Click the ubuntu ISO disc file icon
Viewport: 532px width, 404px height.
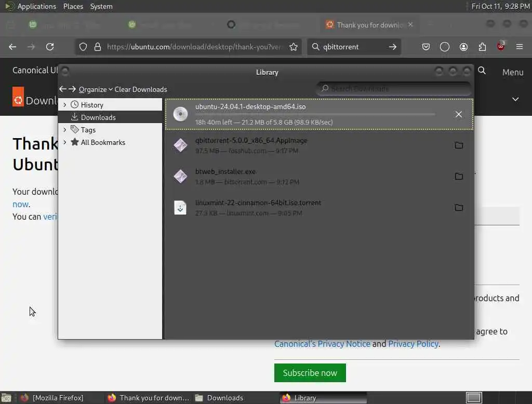click(x=180, y=114)
